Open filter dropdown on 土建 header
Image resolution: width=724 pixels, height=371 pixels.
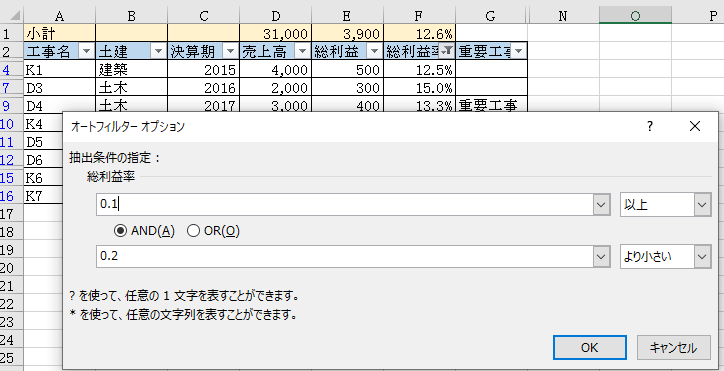coord(158,52)
